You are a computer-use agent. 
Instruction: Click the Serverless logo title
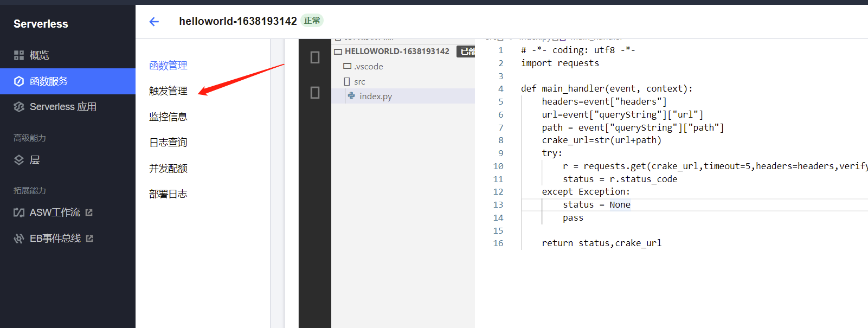pyautogui.click(x=41, y=24)
